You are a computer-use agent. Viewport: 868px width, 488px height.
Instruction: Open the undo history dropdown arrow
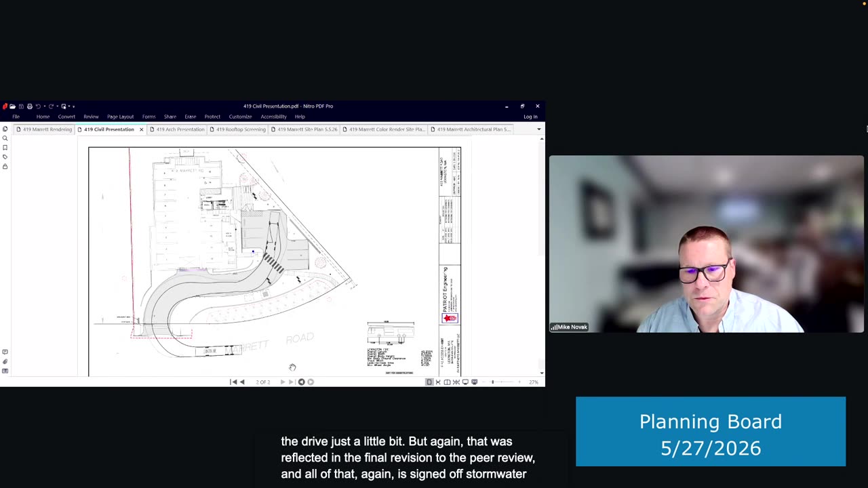click(43, 106)
